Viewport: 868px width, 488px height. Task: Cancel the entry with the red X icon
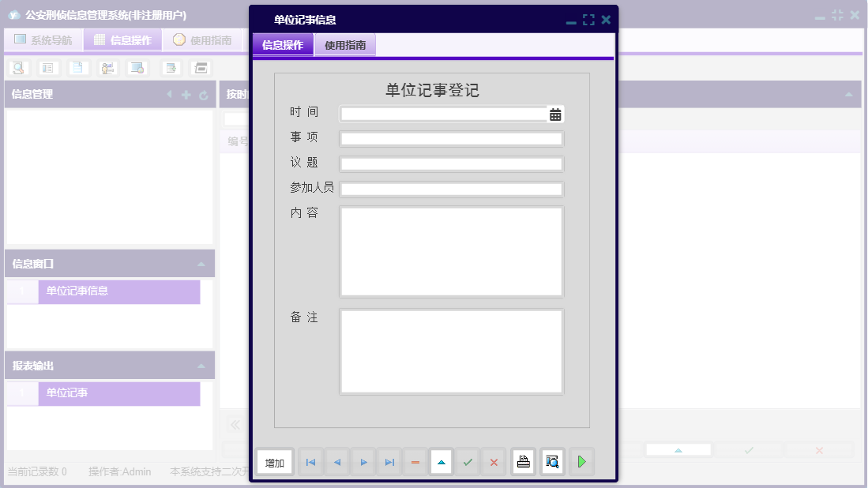pos(494,462)
